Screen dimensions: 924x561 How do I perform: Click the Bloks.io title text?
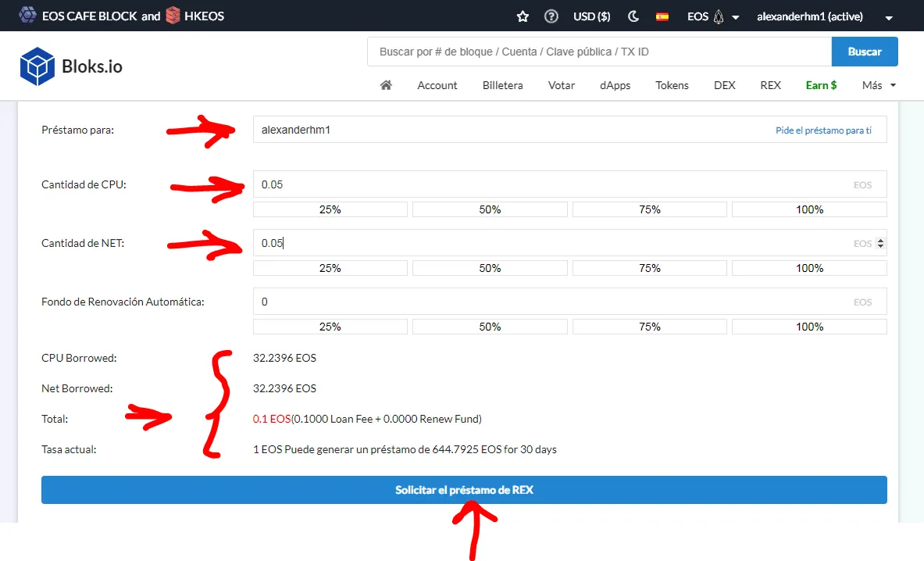click(x=92, y=66)
